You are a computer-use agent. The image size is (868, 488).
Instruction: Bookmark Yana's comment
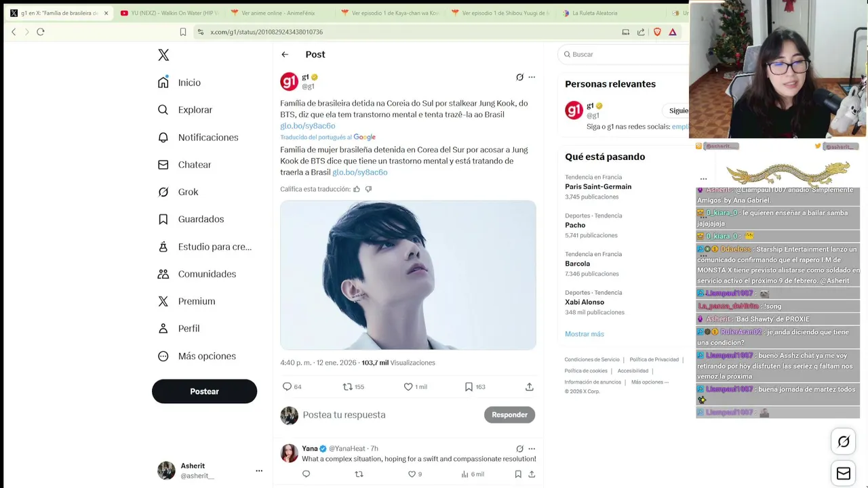518,474
